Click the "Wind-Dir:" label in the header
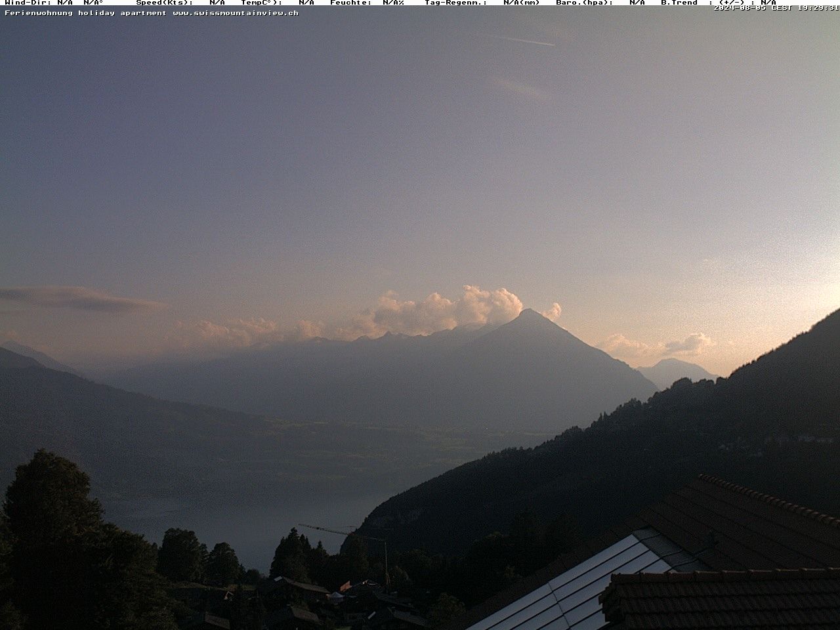 click(x=28, y=3)
